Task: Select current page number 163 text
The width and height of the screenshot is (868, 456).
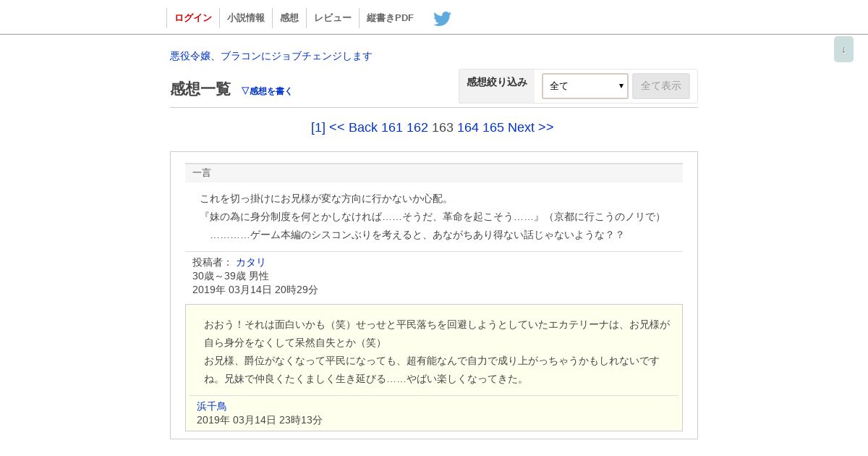Action: point(443,127)
